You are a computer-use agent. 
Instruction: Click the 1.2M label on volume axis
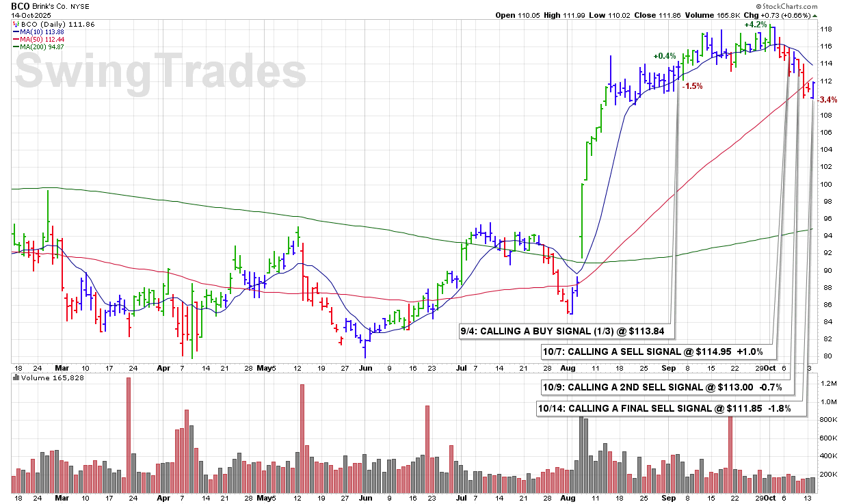(x=828, y=384)
